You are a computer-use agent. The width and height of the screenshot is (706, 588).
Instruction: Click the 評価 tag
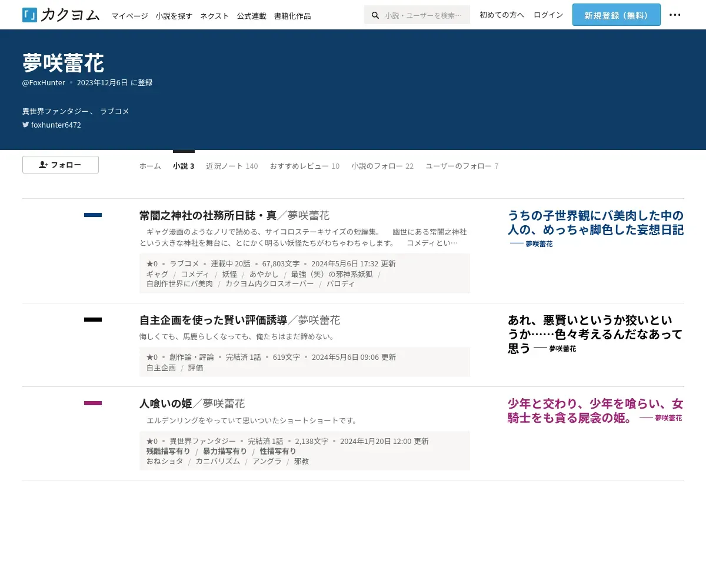pos(195,367)
